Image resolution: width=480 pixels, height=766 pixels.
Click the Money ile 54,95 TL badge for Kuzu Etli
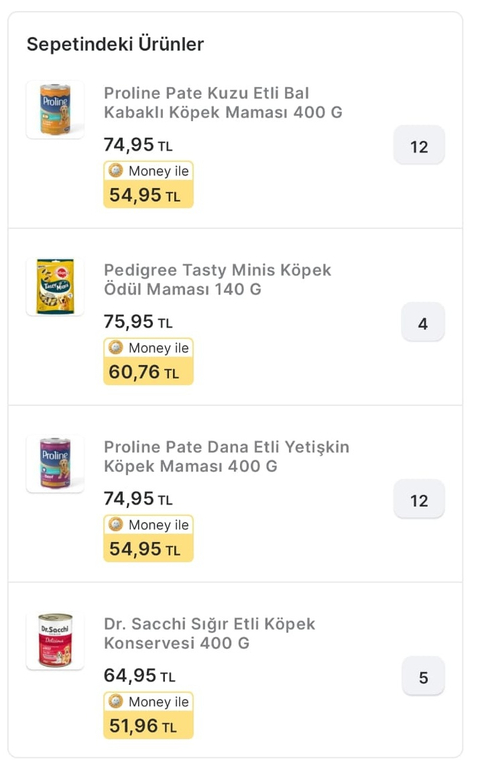click(148, 185)
